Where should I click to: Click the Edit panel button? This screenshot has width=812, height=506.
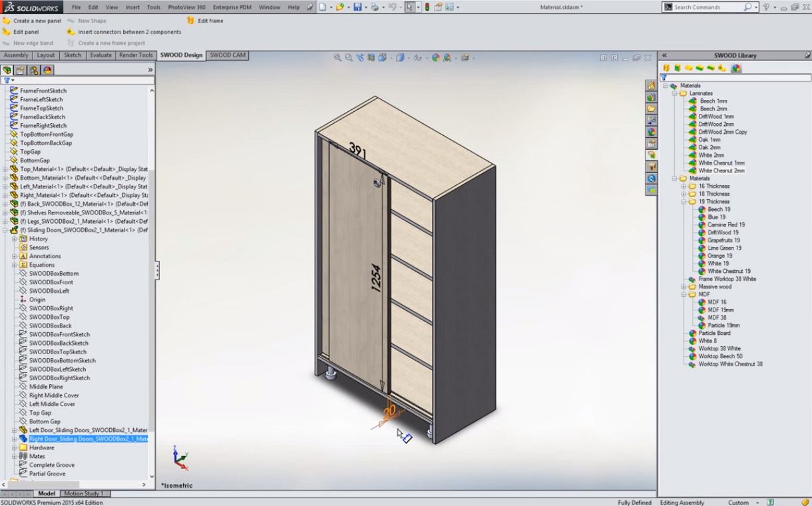(26, 32)
